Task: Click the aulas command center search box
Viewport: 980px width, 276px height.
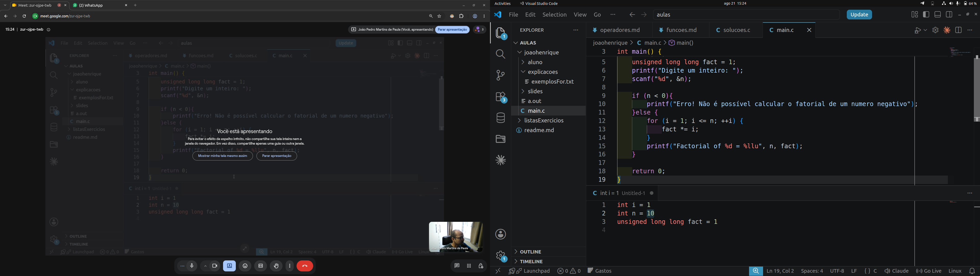Action: point(746,15)
